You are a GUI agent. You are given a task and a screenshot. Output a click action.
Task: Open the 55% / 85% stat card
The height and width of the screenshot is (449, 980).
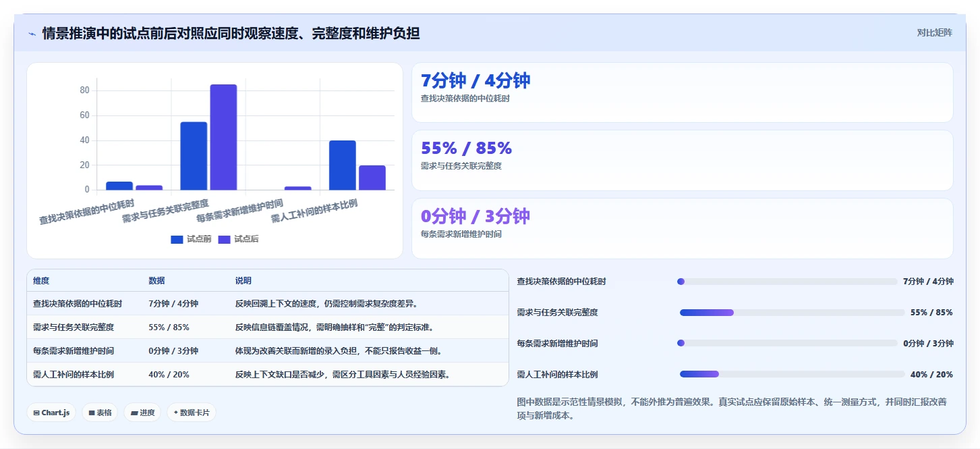[682, 160]
